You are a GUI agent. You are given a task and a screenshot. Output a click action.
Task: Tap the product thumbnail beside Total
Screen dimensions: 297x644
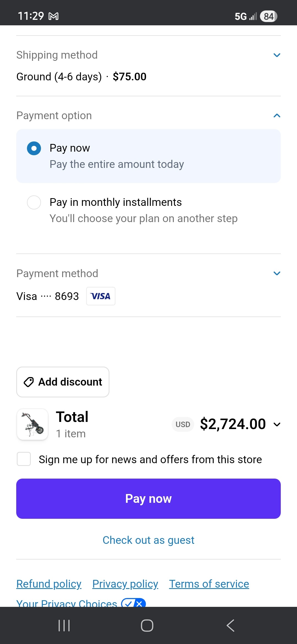pos(32,424)
